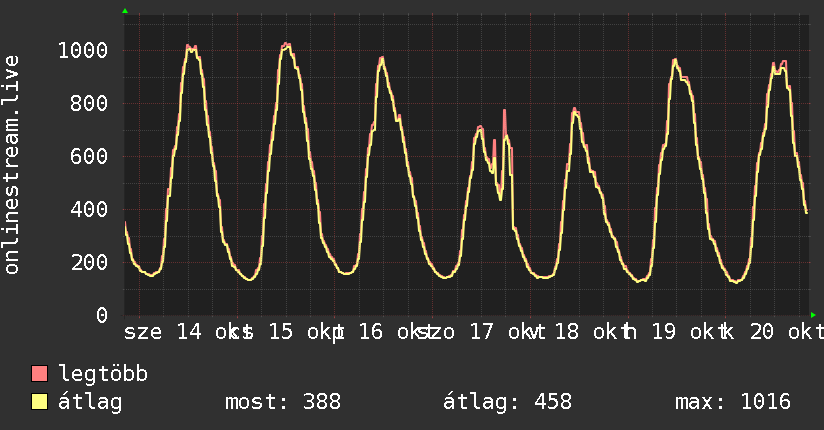
Task: Click the 1000 y-axis label
Action: tap(83, 51)
